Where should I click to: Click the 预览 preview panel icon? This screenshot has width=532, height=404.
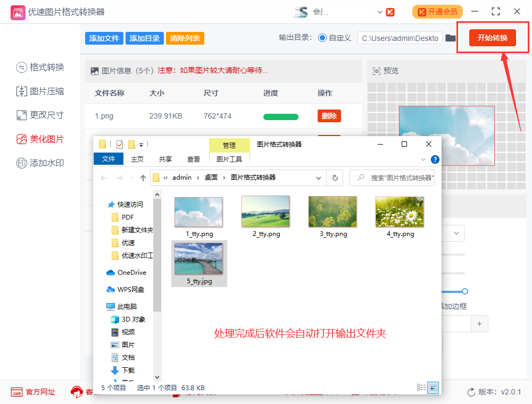tap(377, 70)
